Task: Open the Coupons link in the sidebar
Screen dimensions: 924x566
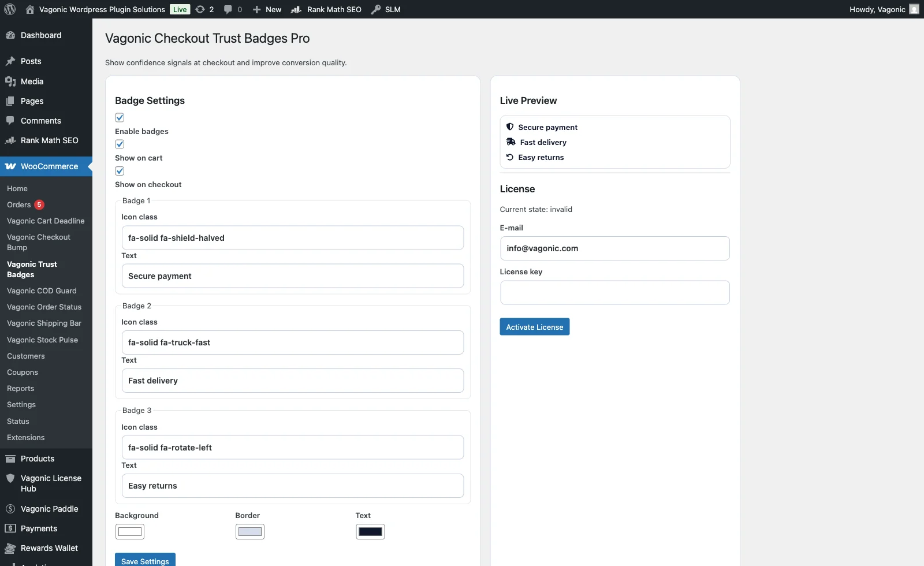Action: [x=23, y=373]
